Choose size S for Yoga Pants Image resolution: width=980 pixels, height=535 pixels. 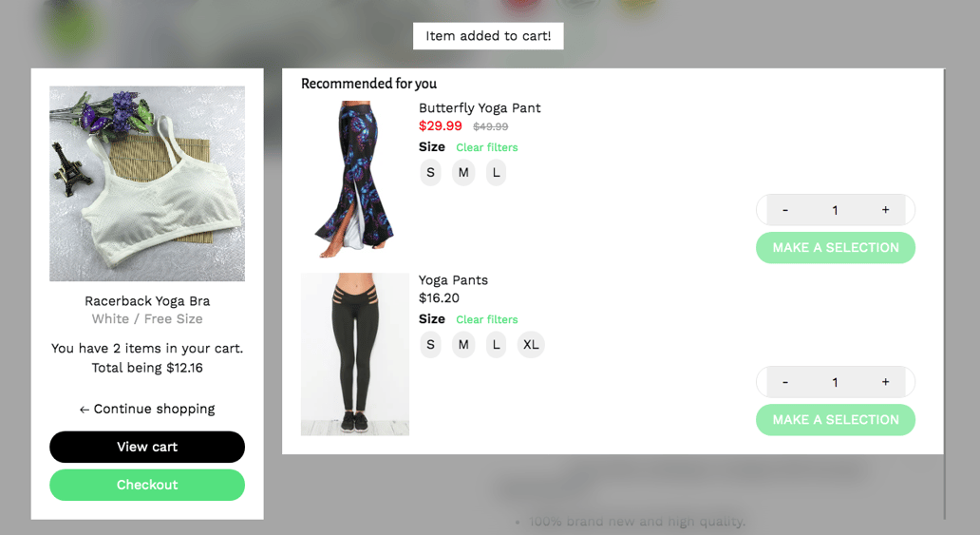tap(430, 345)
